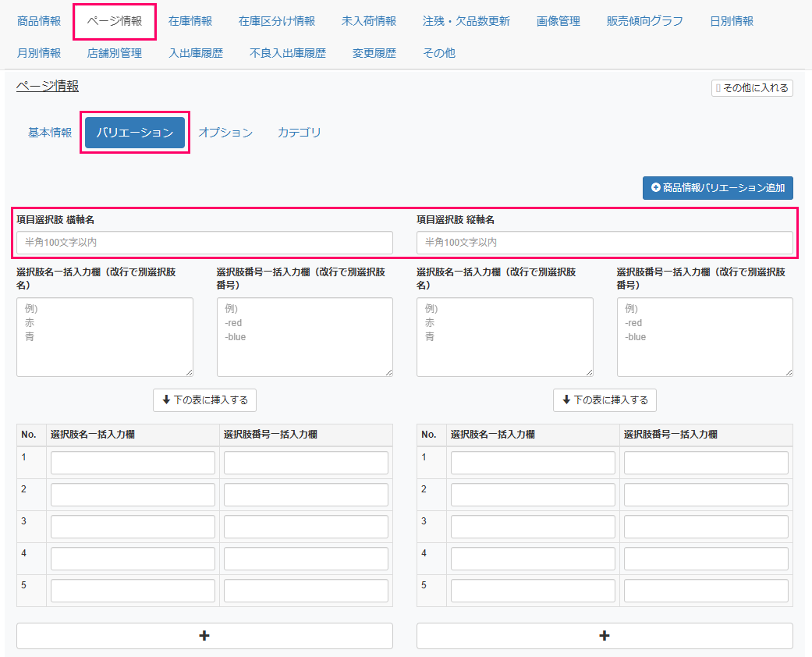The width and height of the screenshot is (812, 657).
Task: Click the その他に入れる button
Action: tap(752, 88)
